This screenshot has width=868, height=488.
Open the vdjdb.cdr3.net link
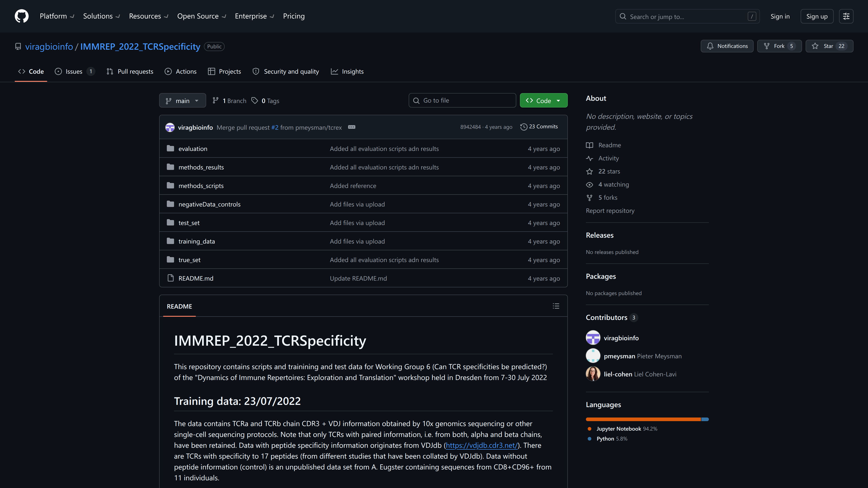pos(481,445)
